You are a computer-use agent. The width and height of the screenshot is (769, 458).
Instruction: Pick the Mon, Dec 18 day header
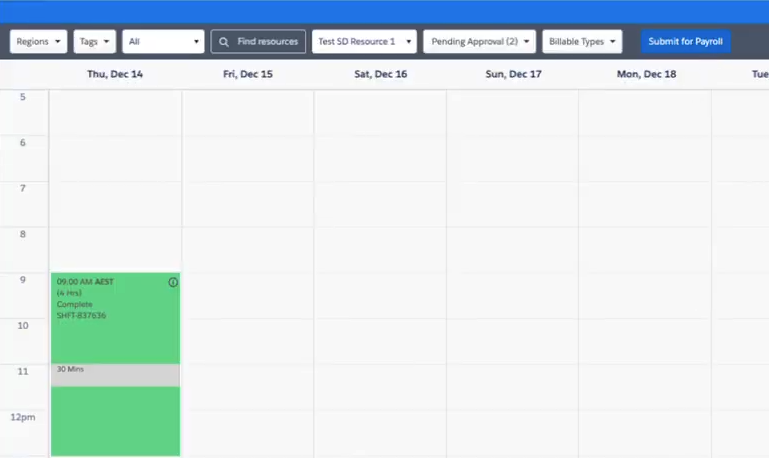pos(646,75)
